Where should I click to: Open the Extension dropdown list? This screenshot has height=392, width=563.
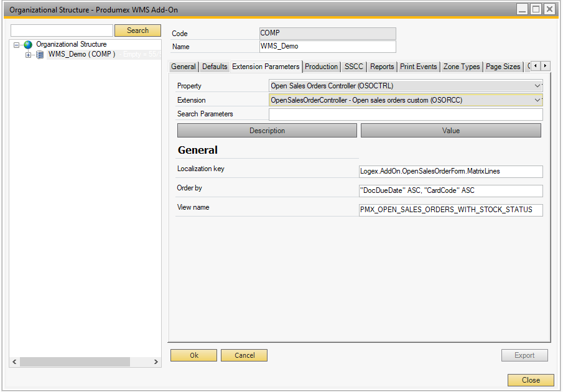[x=537, y=100]
